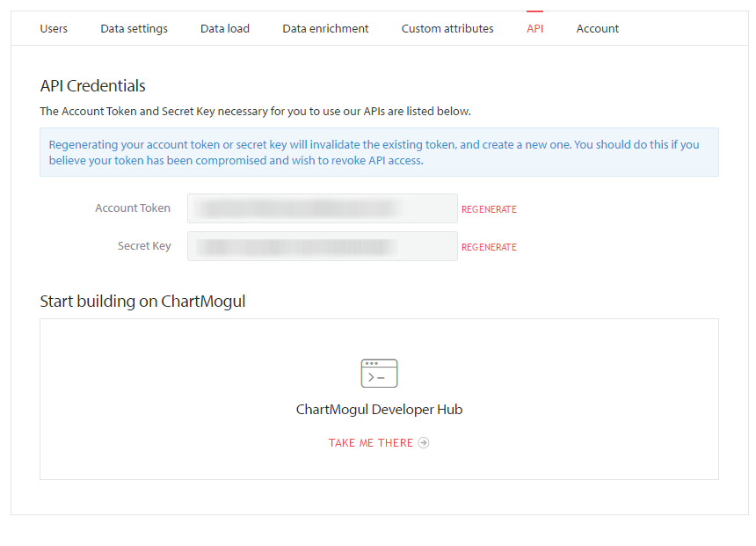The width and height of the screenshot is (756, 546).
Task: Select the API tab
Action: (534, 28)
